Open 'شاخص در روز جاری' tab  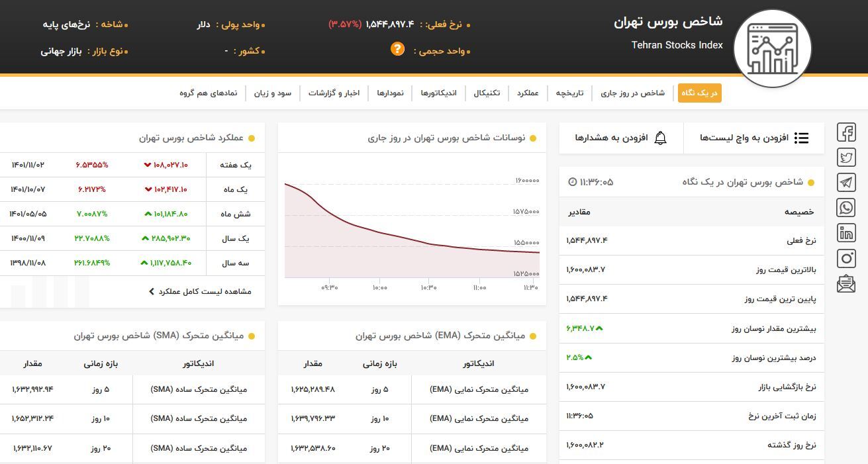[632, 93]
